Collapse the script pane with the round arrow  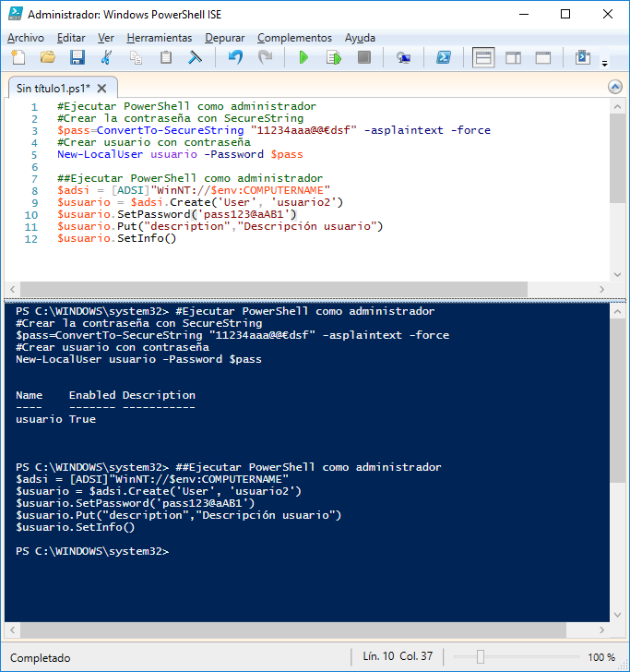coord(615,87)
